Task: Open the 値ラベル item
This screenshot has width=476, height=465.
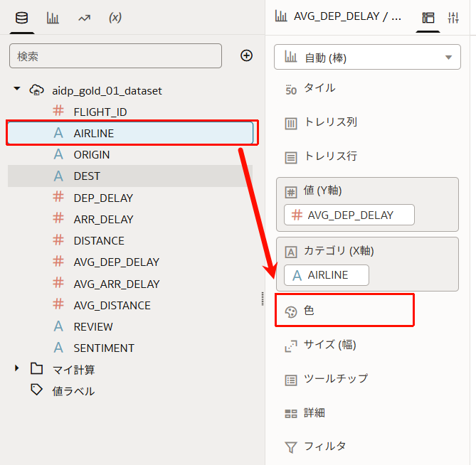Action: [x=73, y=391]
